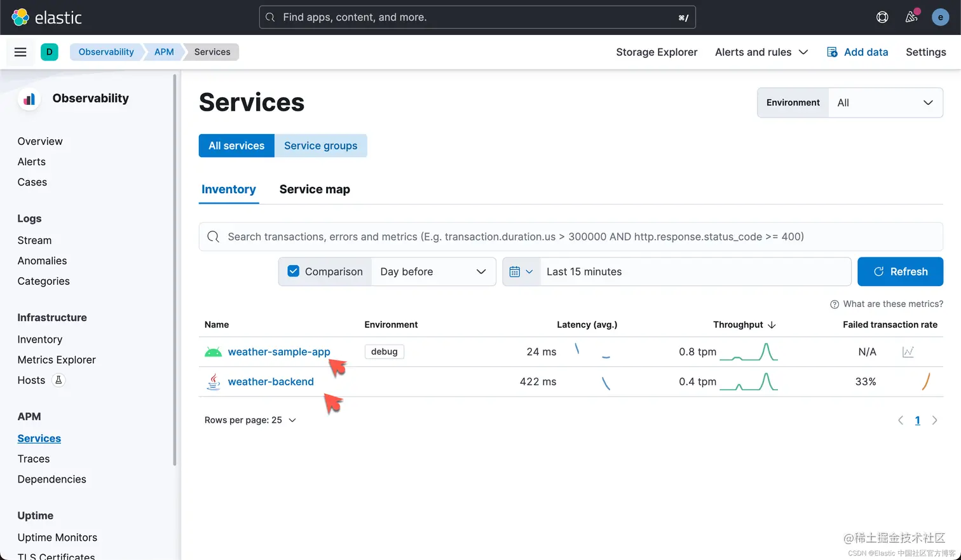Open Overview in sidebar

[40, 141]
